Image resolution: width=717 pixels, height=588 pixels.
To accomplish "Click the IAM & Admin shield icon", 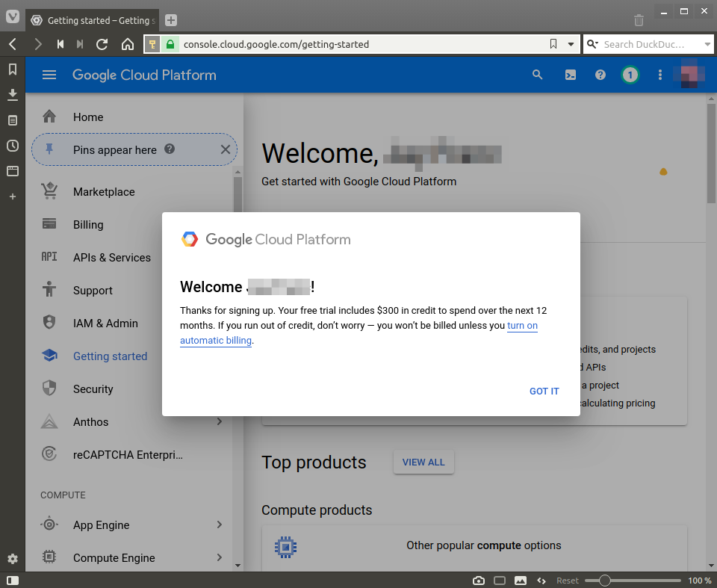I will pos(49,323).
